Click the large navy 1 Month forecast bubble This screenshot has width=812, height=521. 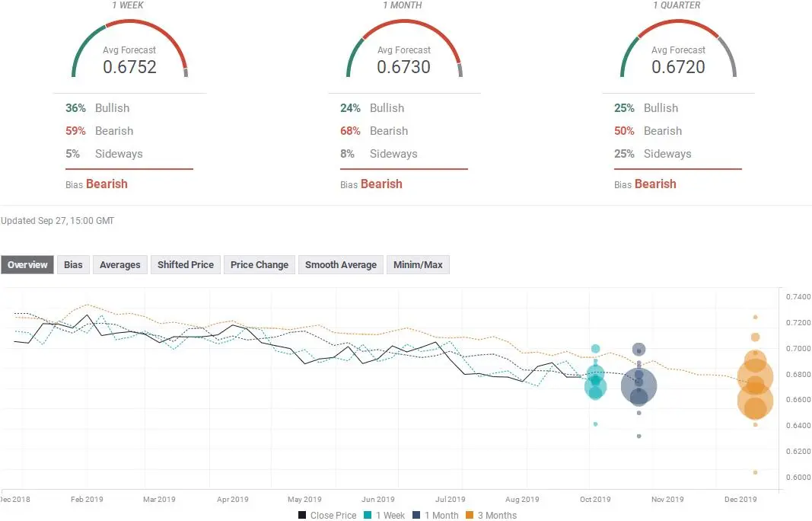coord(639,385)
